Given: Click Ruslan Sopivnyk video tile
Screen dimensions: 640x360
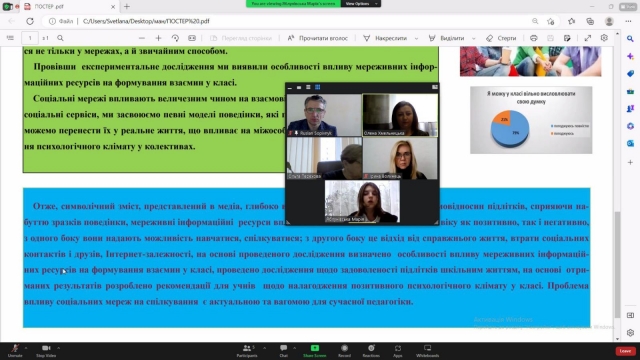Looking at the screenshot, I should [x=324, y=115].
